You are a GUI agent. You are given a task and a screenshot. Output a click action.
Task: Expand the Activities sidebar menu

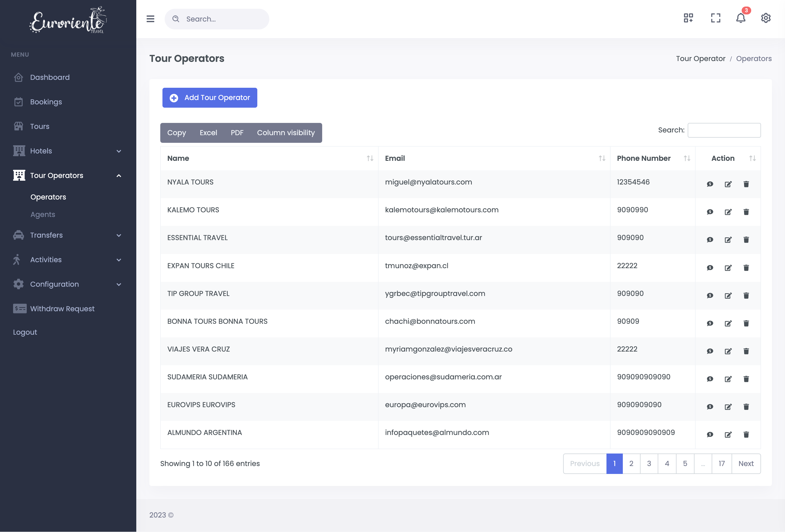click(68, 260)
